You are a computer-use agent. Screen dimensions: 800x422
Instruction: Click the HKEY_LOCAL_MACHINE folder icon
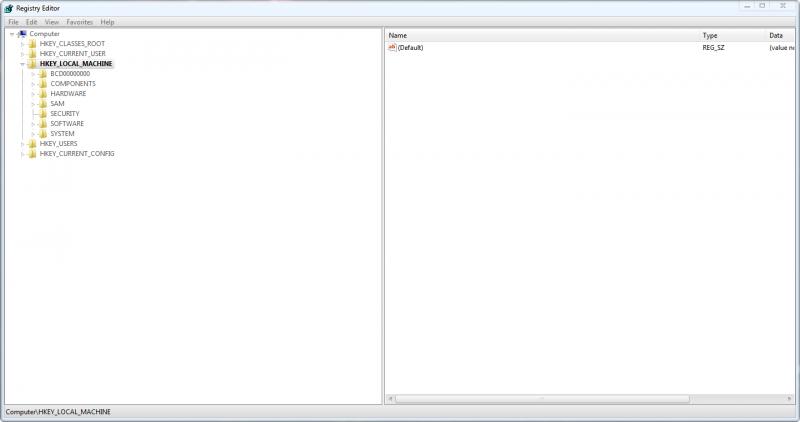click(32, 64)
